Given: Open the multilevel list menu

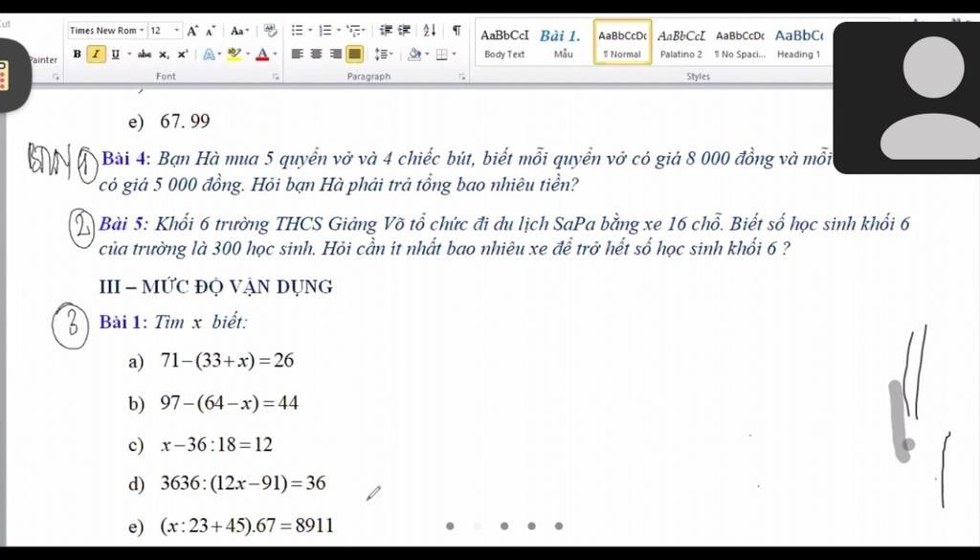Looking at the screenshot, I should click(x=357, y=30).
